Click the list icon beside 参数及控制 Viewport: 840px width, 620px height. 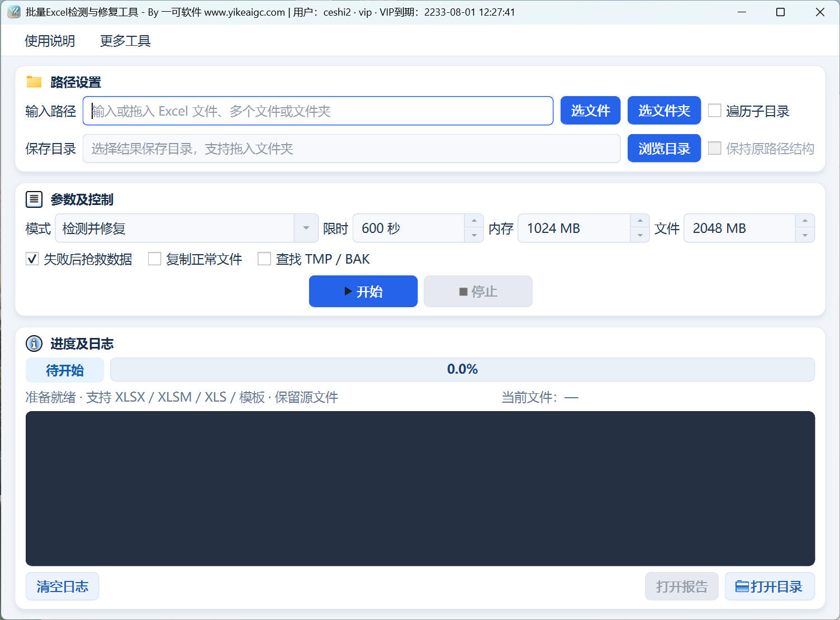pyautogui.click(x=34, y=199)
